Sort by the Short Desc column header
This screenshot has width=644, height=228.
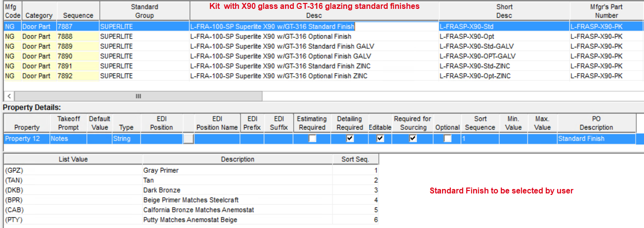(x=504, y=11)
